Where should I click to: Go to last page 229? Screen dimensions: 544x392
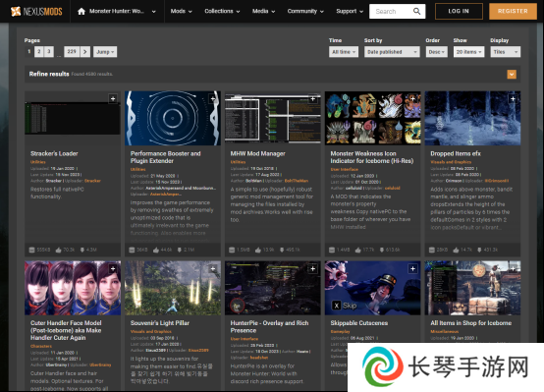pyautogui.click(x=72, y=52)
